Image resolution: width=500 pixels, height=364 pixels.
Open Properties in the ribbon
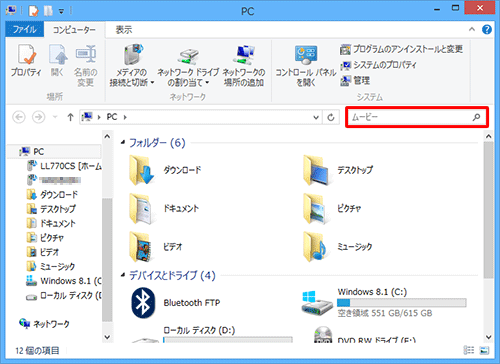pyautogui.click(x=26, y=61)
